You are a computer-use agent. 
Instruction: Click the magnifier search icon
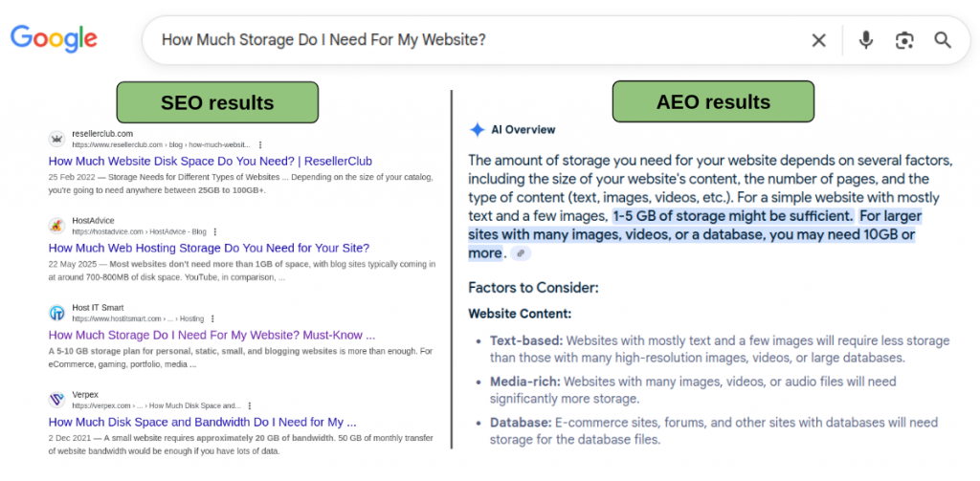tap(943, 40)
